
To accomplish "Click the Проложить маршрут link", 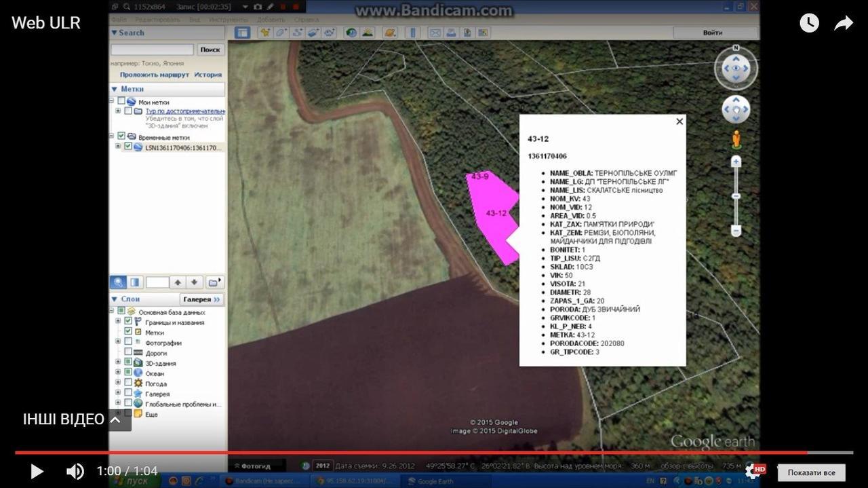I will tap(154, 75).
